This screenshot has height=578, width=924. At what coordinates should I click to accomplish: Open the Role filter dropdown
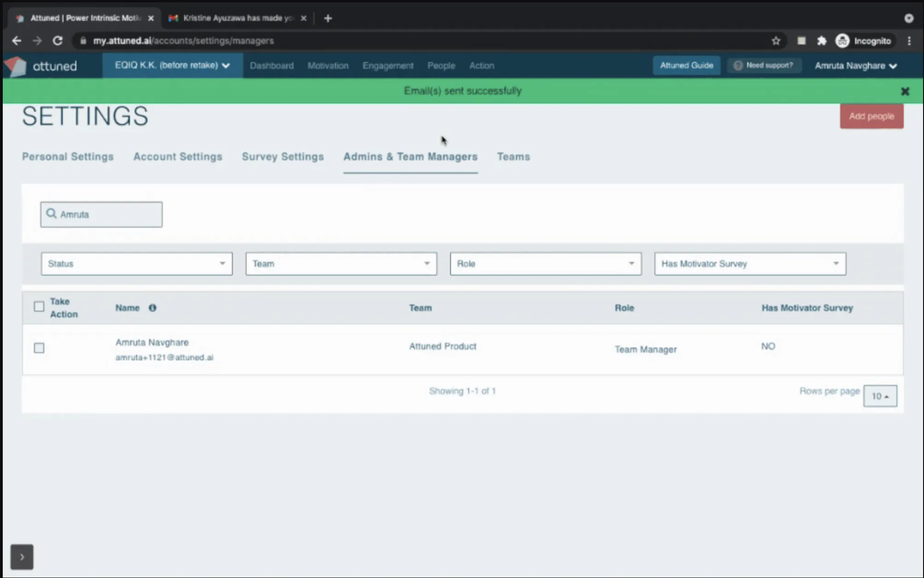coord(545,264)
